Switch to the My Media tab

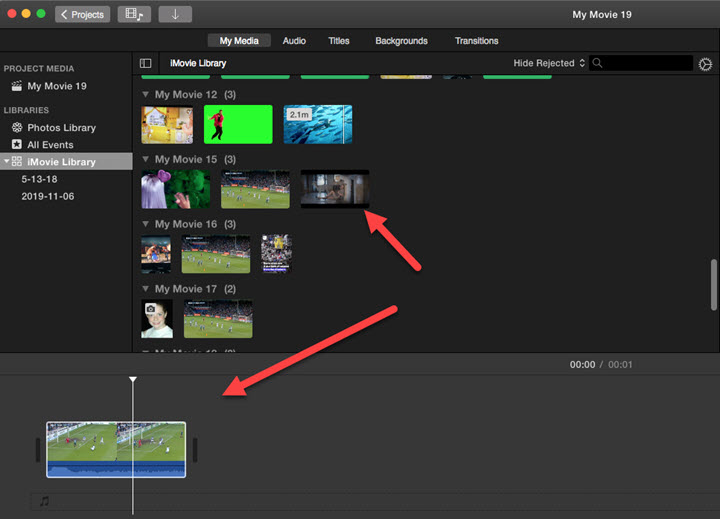[239, 40]
